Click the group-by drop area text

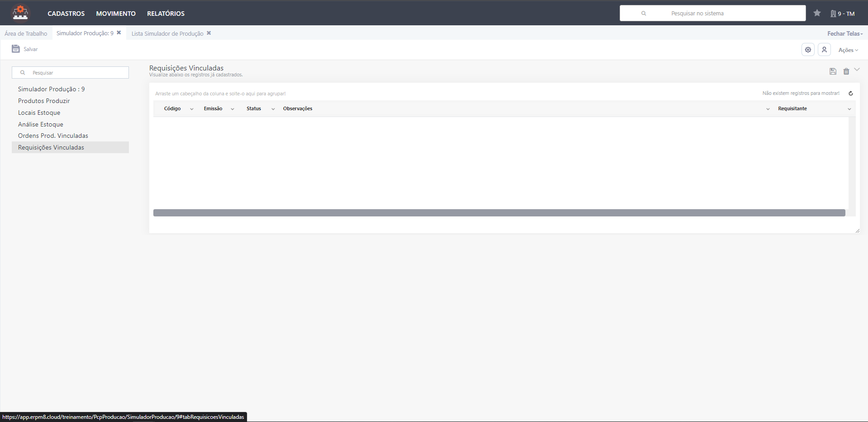220,94
